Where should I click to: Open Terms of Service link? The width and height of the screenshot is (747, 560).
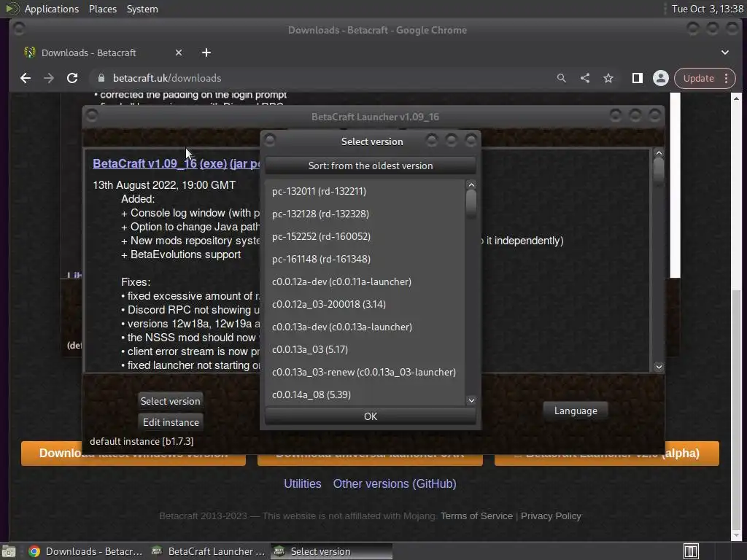tap(476, 516)
